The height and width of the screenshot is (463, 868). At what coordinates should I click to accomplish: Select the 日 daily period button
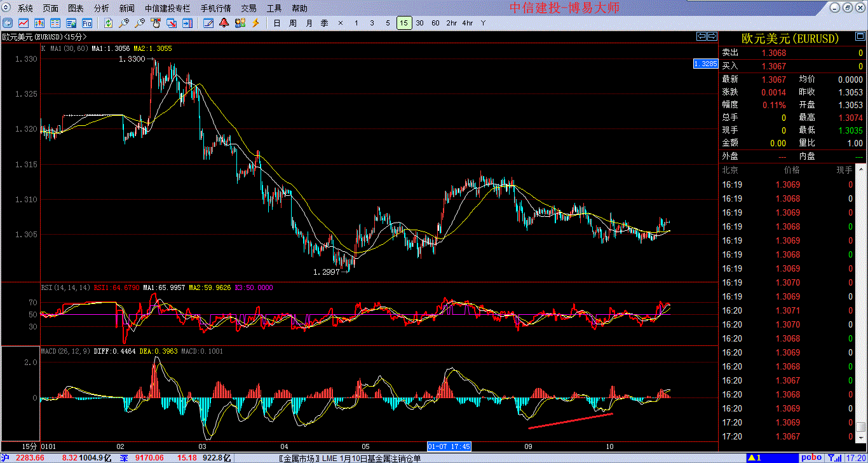pos(276,23)
